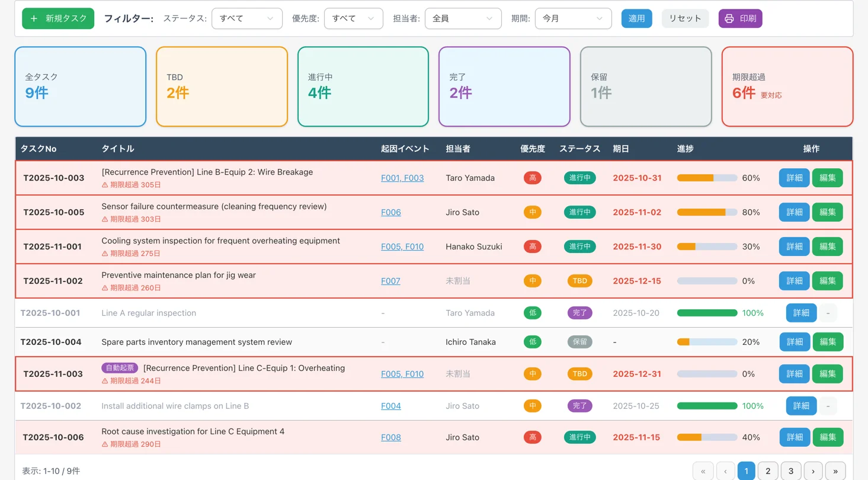Click 詳細 for task T2025-10-005

click(794, 212)
